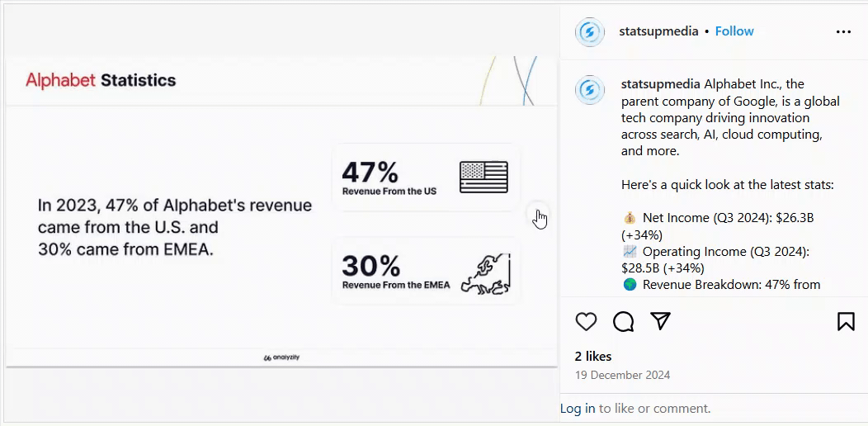Open the statsupmedia username link in the header
Image resolution: width=868 pixels, height=426 pixels.
pos(658,31)
